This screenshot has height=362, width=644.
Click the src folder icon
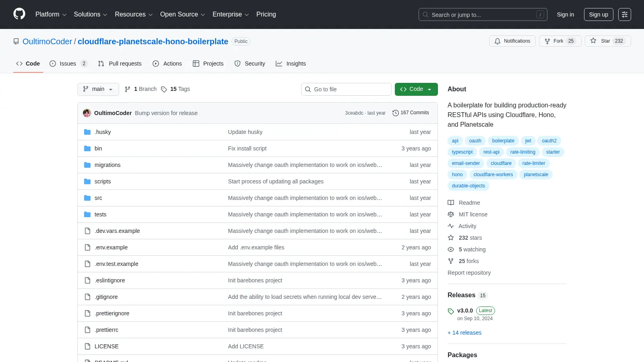click(87, 198)
